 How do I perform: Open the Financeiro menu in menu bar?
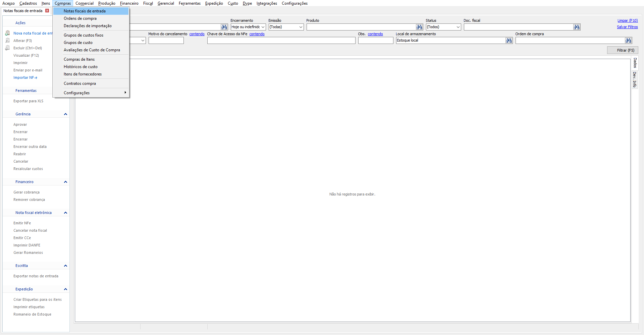(129, 3)
